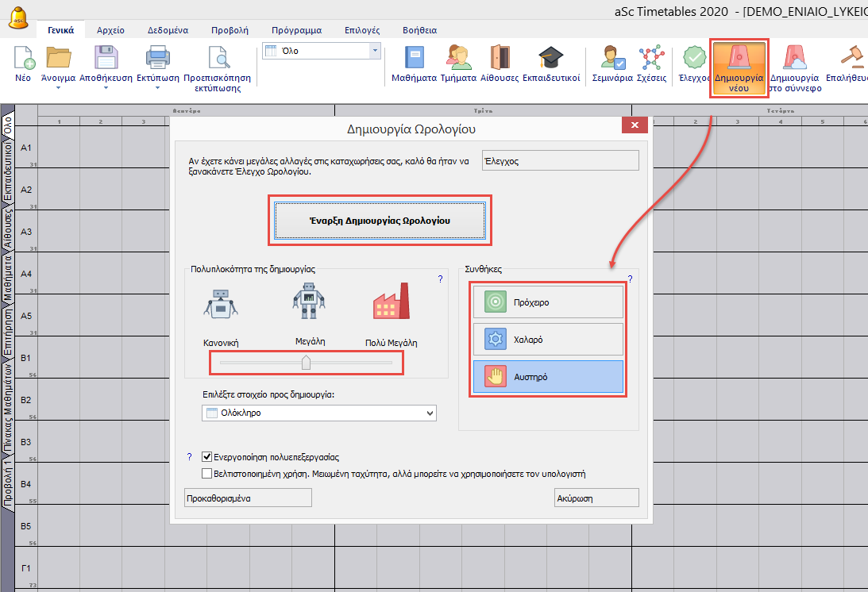Click the Έλεγχος green checkmark icon

[x=694, y=59]
